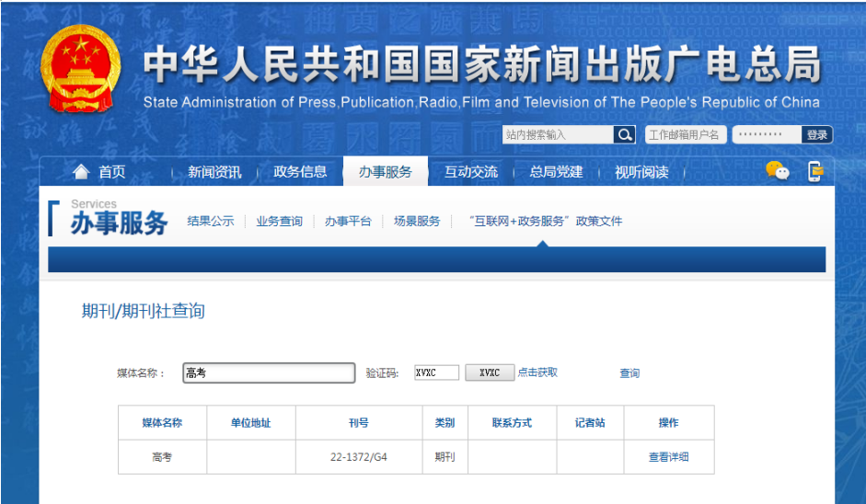Viewport: 866px width, 504px height.
Task: Click the 媒体名称 input containing 高考
Action: click(269, 373)
